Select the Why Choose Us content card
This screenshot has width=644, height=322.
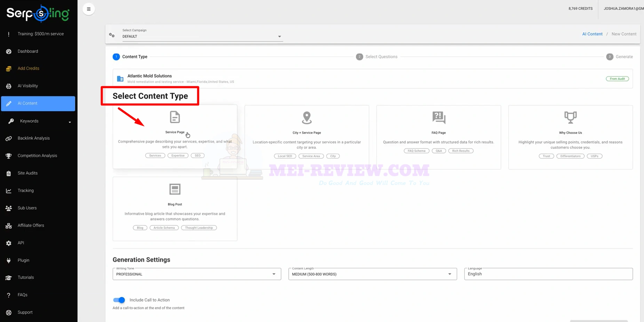(570, 137)
